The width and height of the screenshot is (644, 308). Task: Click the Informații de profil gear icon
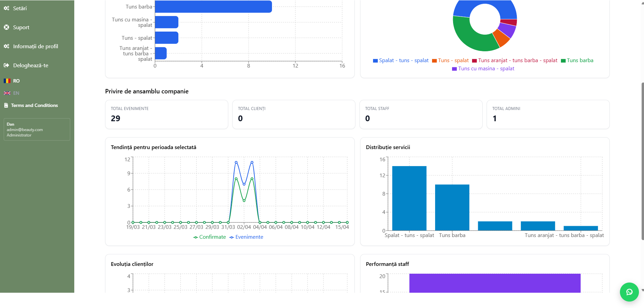click(6, 46)
